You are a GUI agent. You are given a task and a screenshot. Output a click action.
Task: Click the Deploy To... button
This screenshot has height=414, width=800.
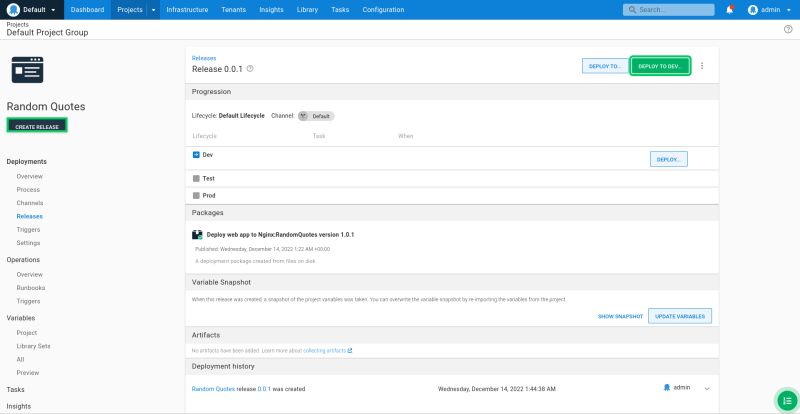pyautogui.click(x=605, y=66)
